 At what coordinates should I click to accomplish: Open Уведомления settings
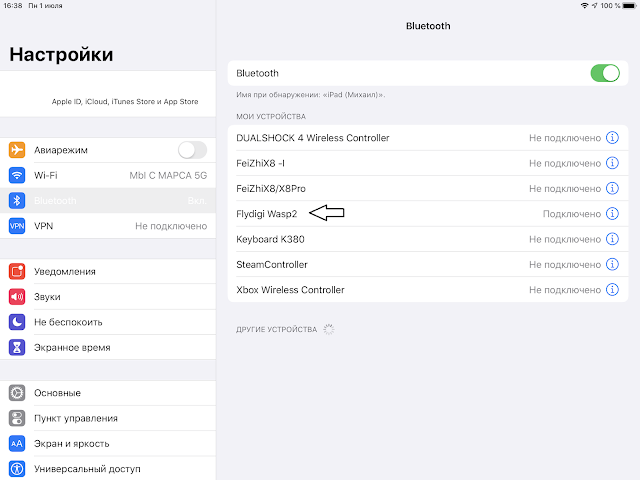pyautogui.click(x=108, y=271)
